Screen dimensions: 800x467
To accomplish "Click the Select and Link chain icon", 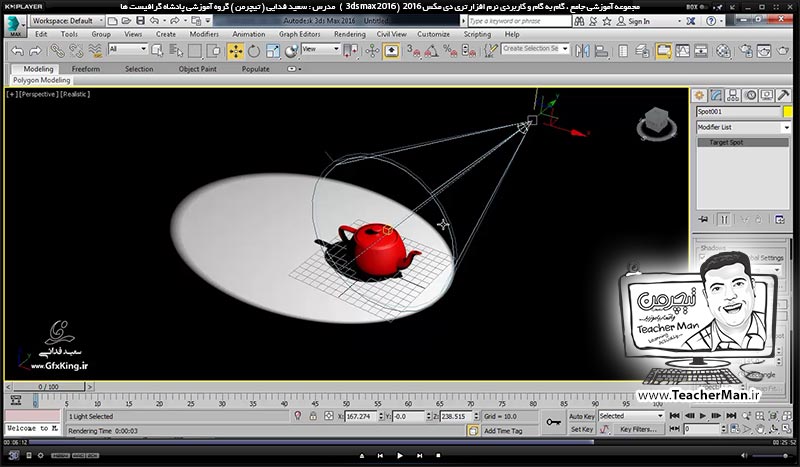I will [57, 51].
